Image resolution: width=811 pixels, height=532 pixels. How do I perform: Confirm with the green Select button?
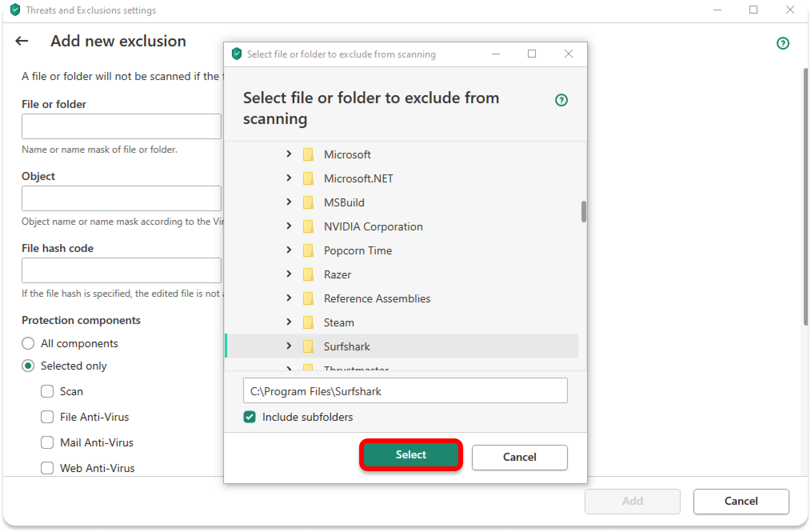point(411,455)
